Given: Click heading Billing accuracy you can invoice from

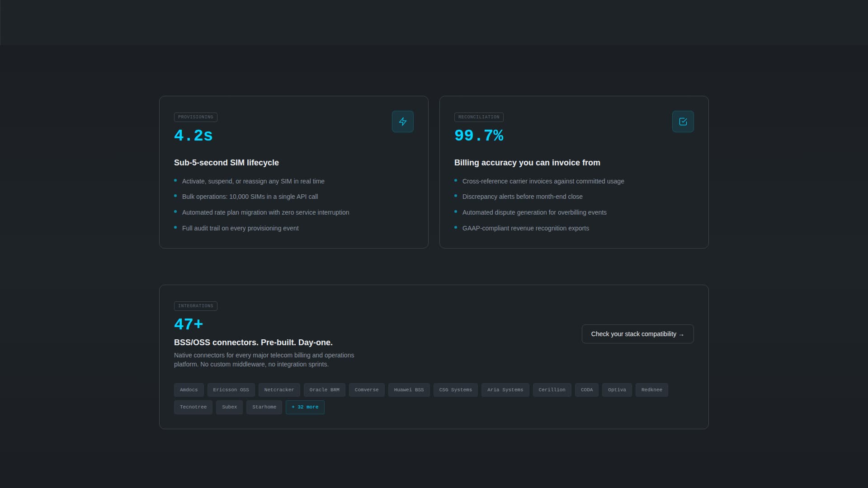Looking at the screenshot, I should click(527, 163).
